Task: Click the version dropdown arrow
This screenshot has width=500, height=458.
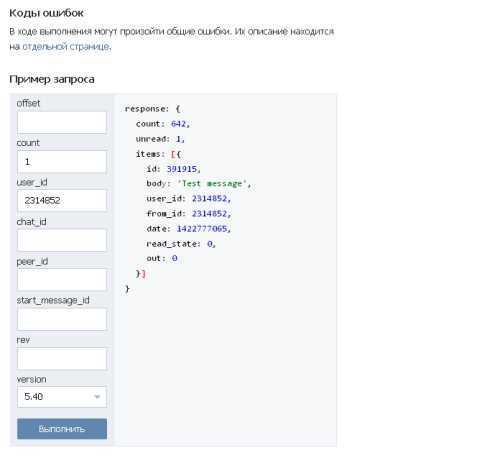Action: pos(97,397)
